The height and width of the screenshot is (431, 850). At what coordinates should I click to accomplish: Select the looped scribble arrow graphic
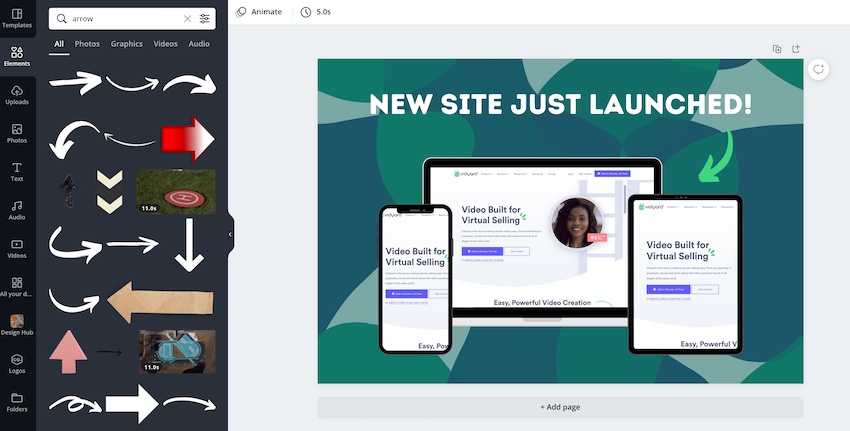[75, 404]
